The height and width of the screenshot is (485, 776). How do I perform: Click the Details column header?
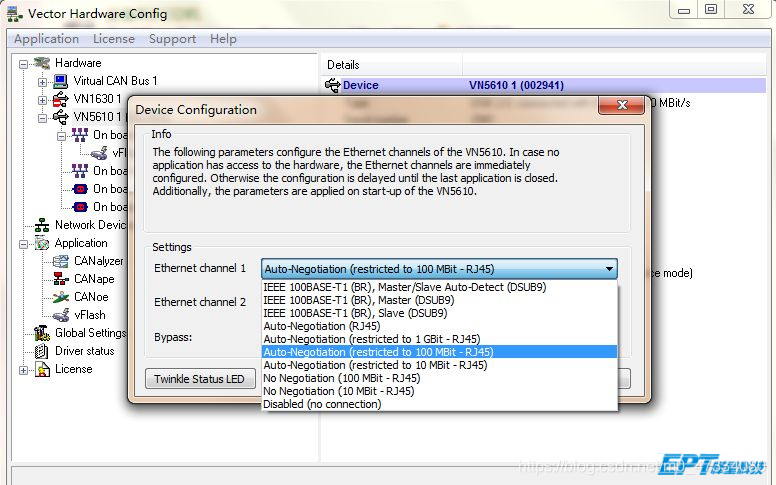[x=392, y=65]
